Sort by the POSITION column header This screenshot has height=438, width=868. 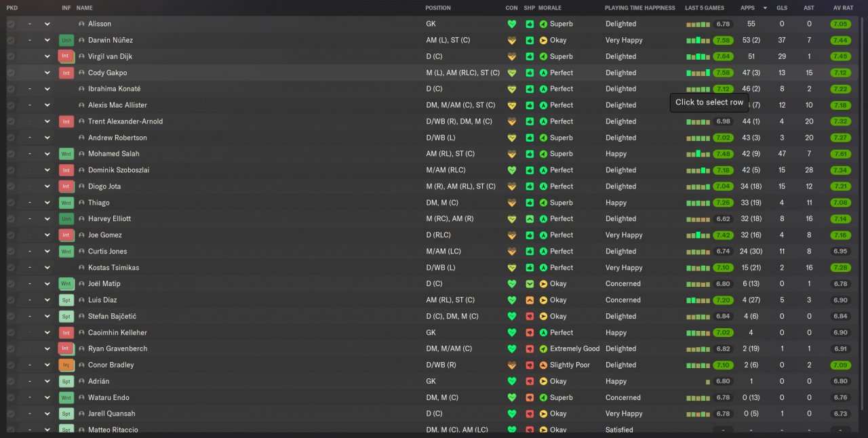click(438, 8)
